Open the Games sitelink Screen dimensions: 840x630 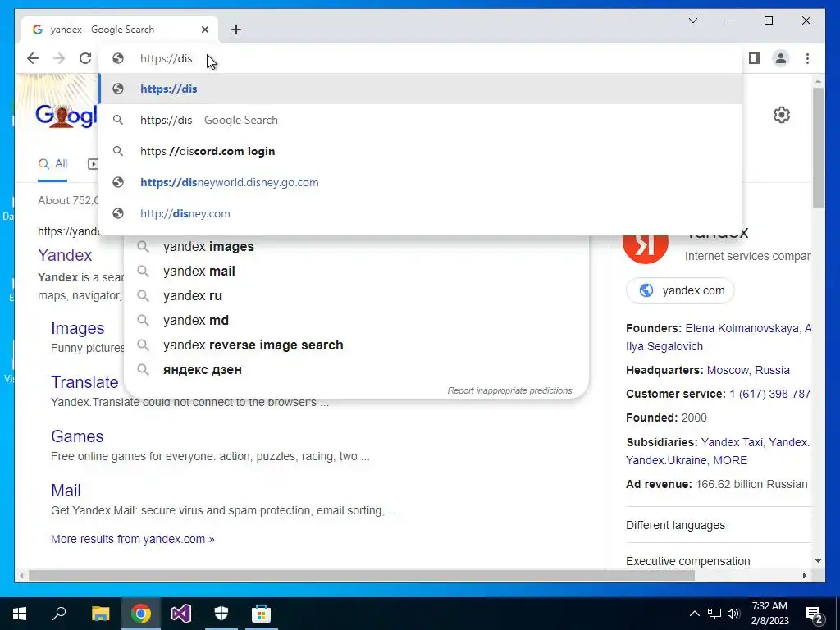77,436
